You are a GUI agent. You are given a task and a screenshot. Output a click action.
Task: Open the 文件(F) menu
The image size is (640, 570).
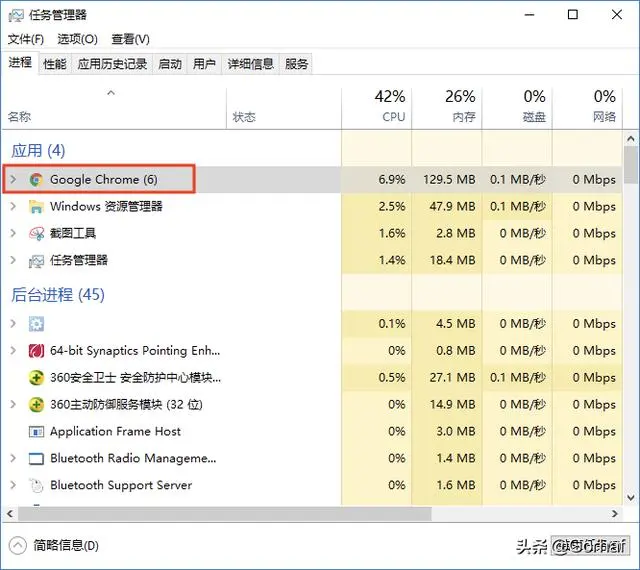(x=26, y=39)
